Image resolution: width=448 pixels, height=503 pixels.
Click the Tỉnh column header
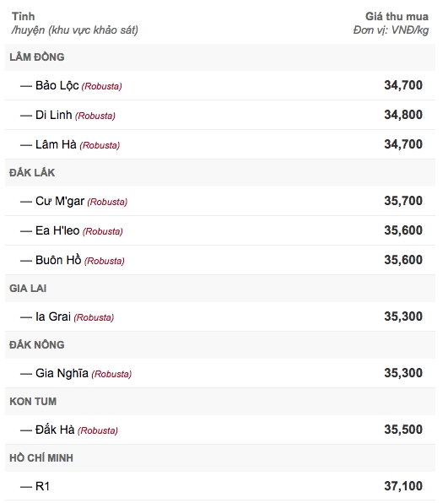click(23, 16)
